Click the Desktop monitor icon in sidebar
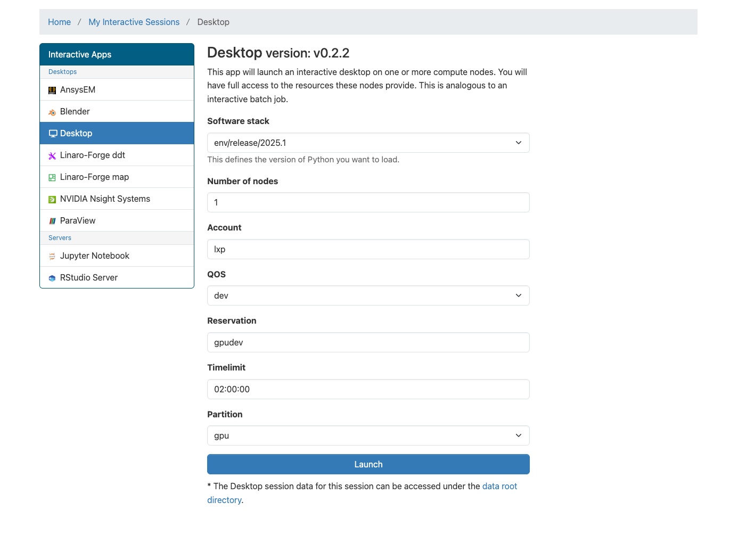738x560 pixels. tap(53, 134)
